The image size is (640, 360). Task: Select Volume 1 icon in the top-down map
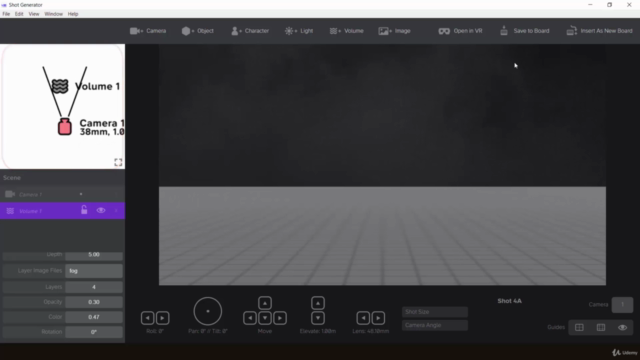tap(60, 86)
